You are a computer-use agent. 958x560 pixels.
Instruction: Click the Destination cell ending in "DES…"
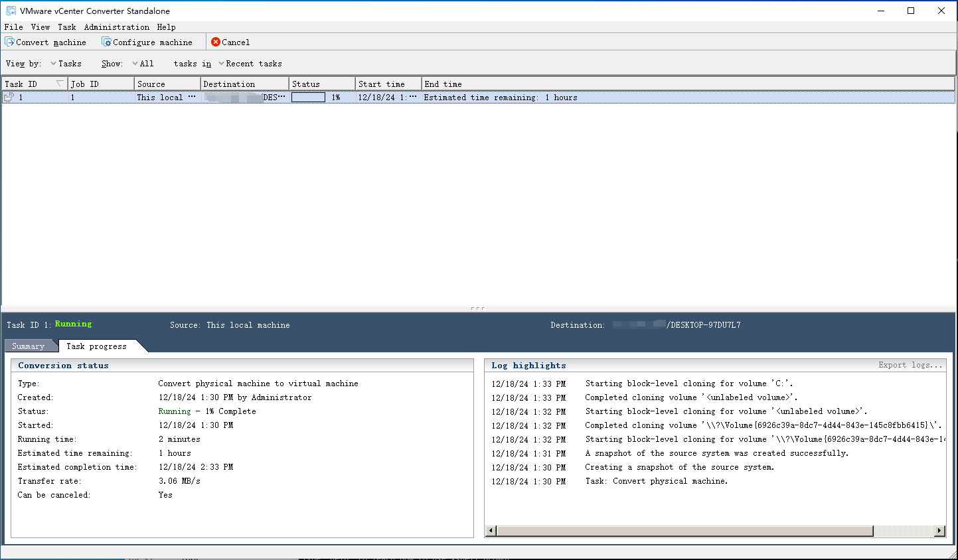click(x=245, y=98)
